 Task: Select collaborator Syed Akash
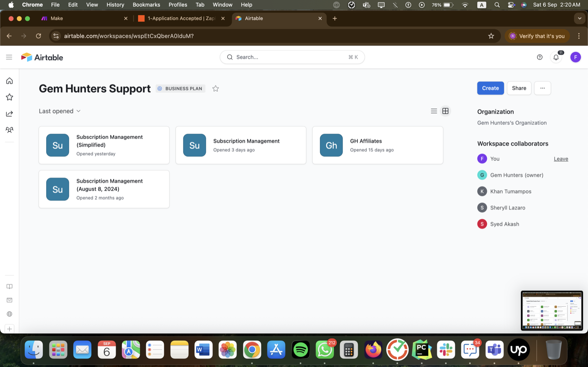[x=498, y=224]
